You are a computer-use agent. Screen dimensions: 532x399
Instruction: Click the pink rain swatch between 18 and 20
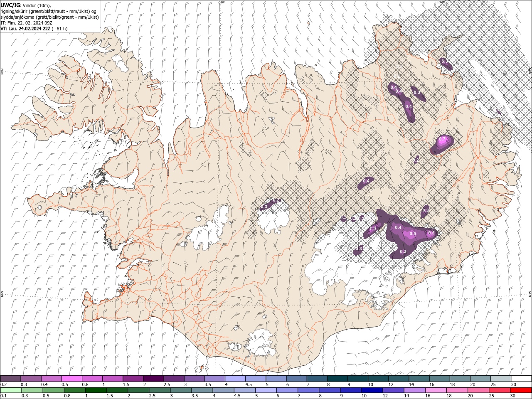[x=457, y=390]
